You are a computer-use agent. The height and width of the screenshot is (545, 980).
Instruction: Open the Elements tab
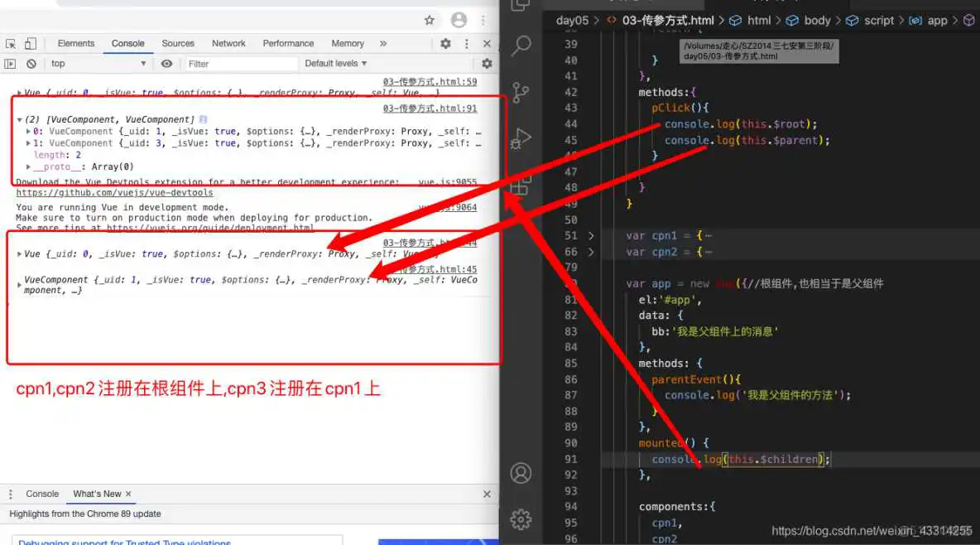(x=75, y=43)
